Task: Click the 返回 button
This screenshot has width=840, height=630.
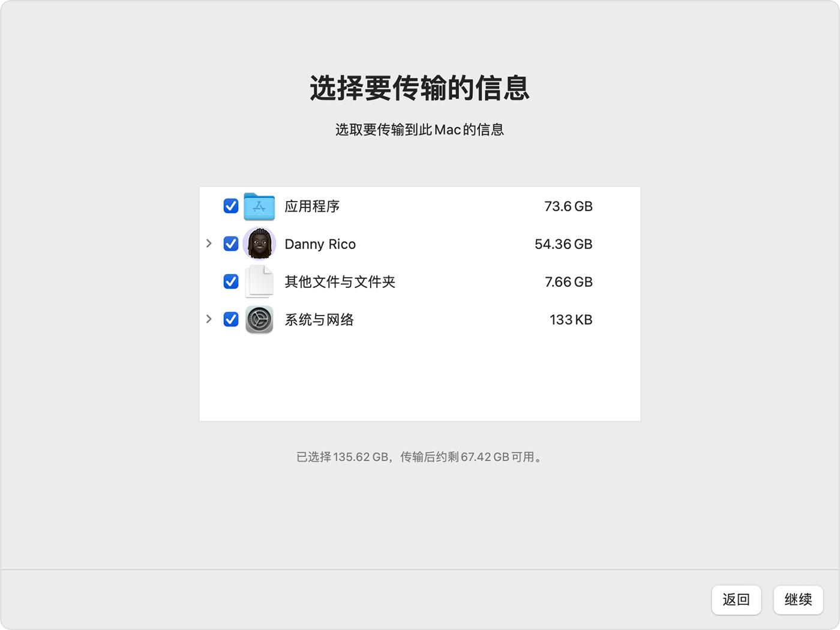Action: [736, 600]
